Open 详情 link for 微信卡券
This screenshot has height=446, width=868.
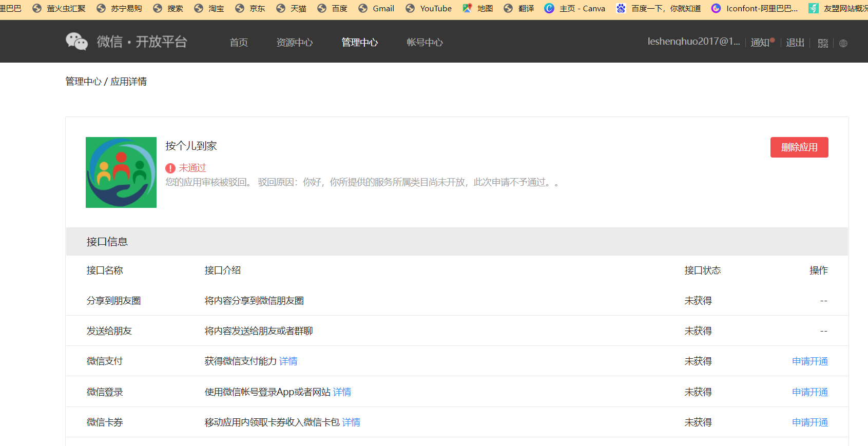351,422
